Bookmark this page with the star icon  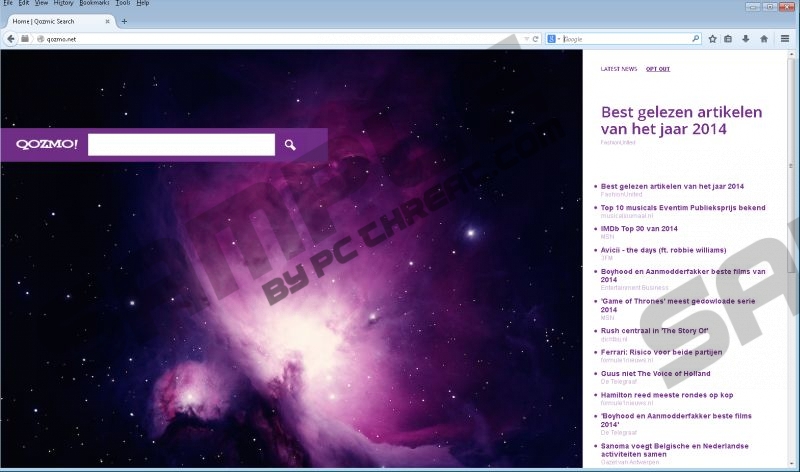712,39
